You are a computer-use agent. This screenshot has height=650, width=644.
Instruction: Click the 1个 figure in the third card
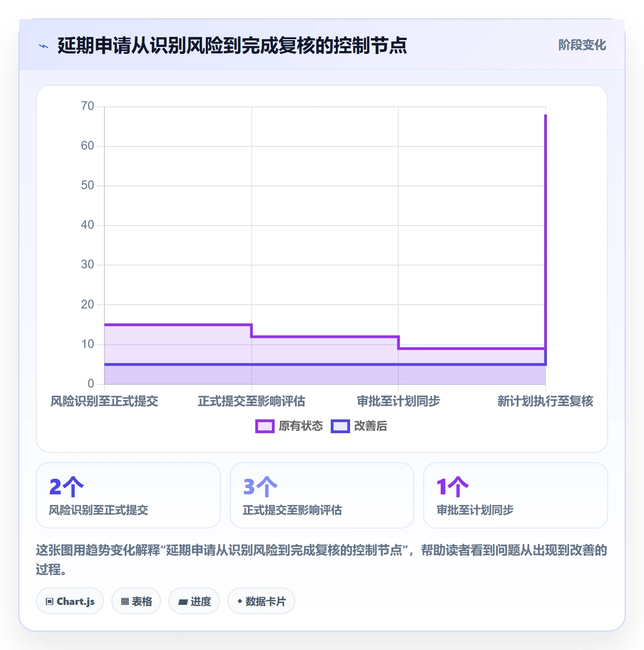(x=453, y=487)
